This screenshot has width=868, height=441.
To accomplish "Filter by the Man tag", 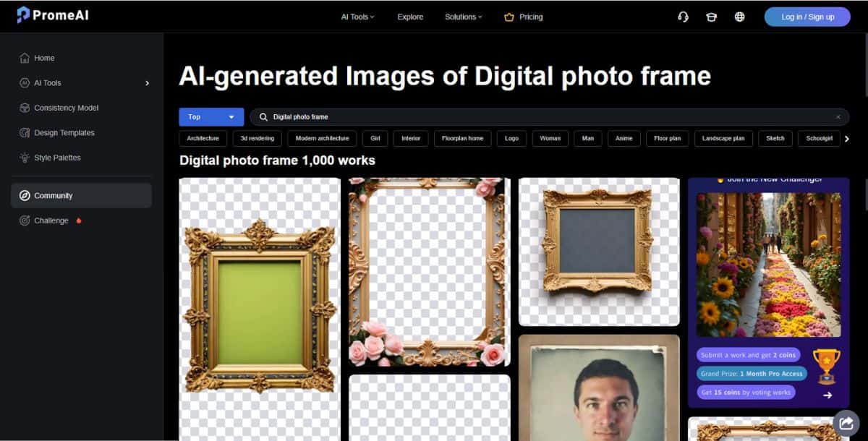I will tap(588, 139).
